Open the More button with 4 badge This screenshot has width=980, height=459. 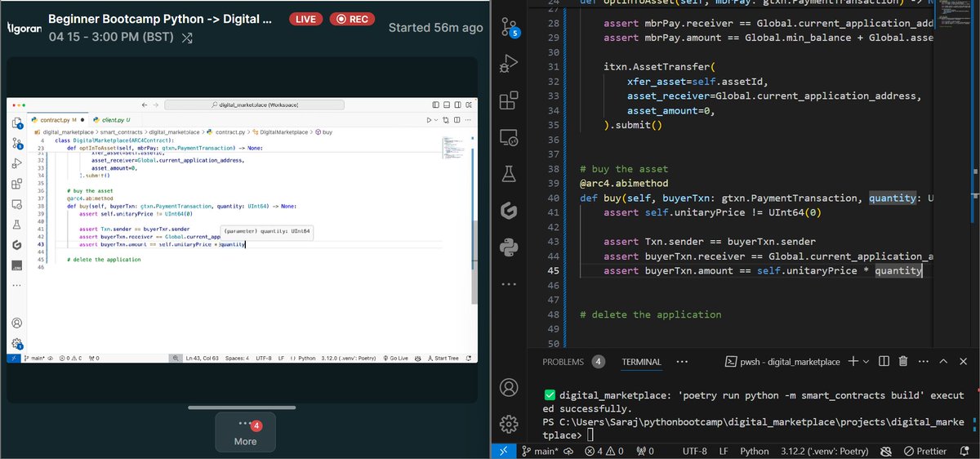[x=245, y=432]
